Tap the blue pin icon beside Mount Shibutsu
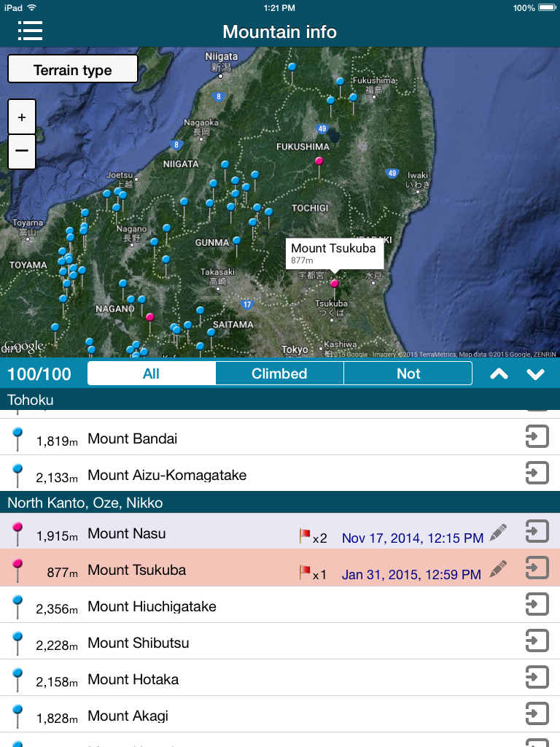The height and width of the screenshot is (747, 560). pyautogui.click(x=17, y=643)
